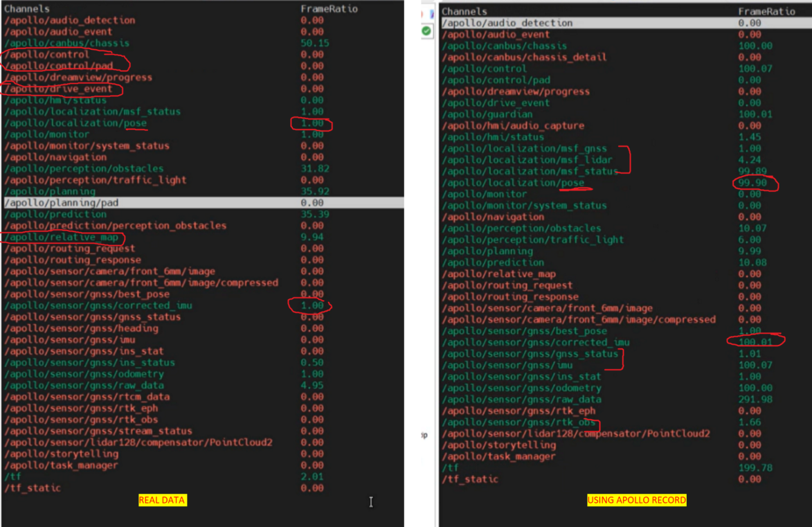The image size is (812, 527).
Task: Click the 199.78 frame ratio value
Action: pos(755,467)
